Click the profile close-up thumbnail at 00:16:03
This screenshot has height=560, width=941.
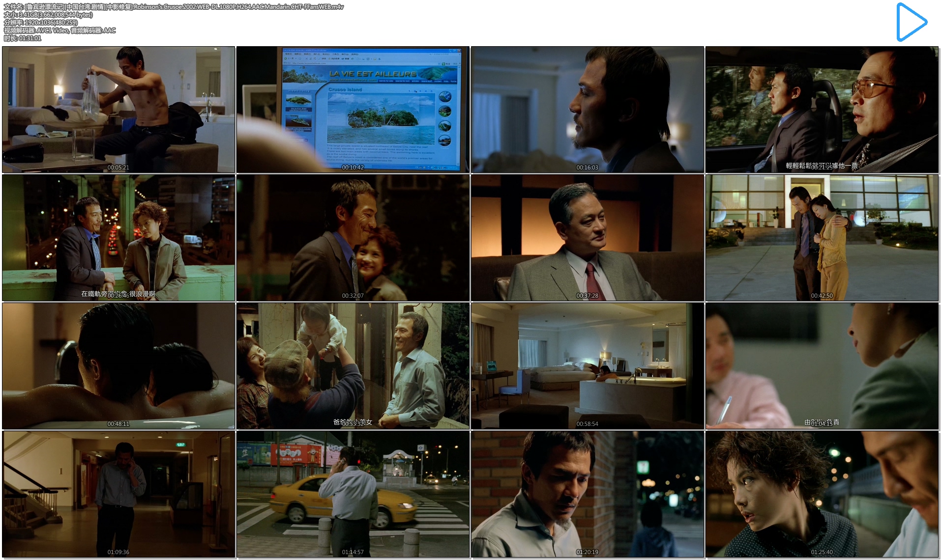tap(588, 110)
